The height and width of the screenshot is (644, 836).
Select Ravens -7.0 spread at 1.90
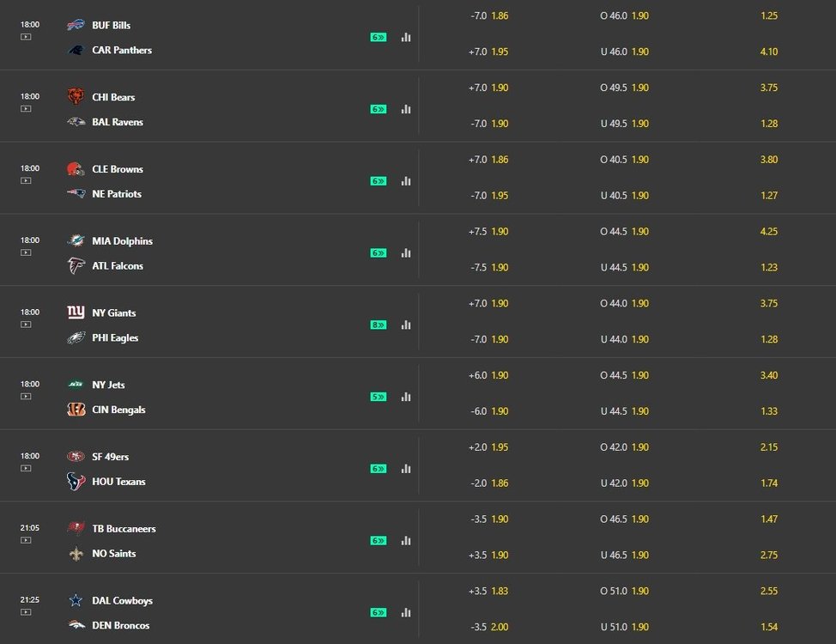[x=489, y=124]
